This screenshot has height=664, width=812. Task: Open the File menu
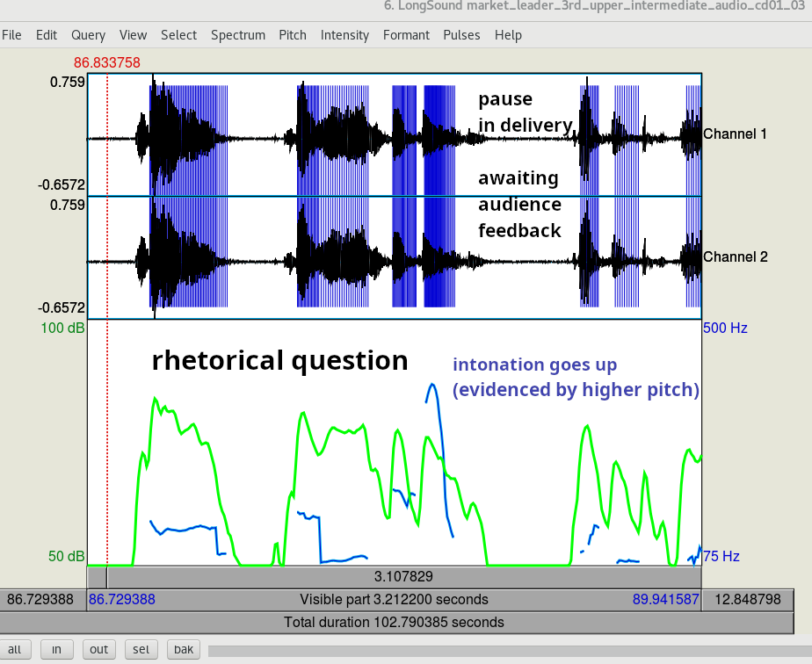[11, 35]
